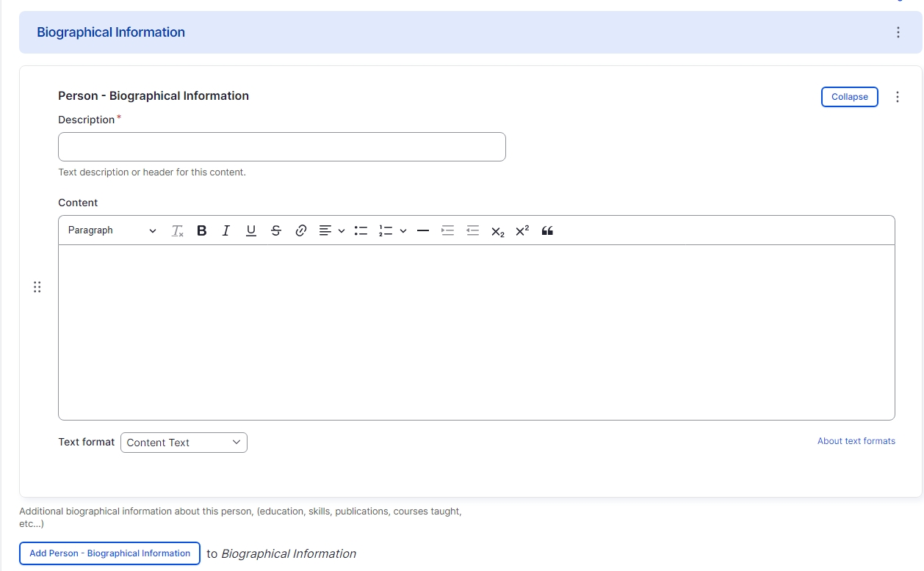Click the drag handle for the paragraph
This screenshot has width=924, height=571.
point(37,287)
